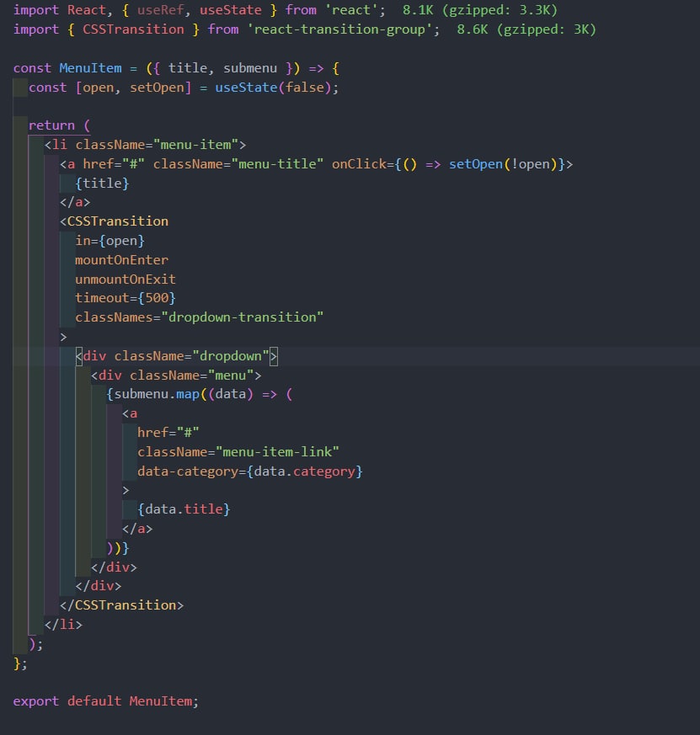Screen dimensions: 700x735
Task: Click the in={open} prop
Action: (110, 241)
